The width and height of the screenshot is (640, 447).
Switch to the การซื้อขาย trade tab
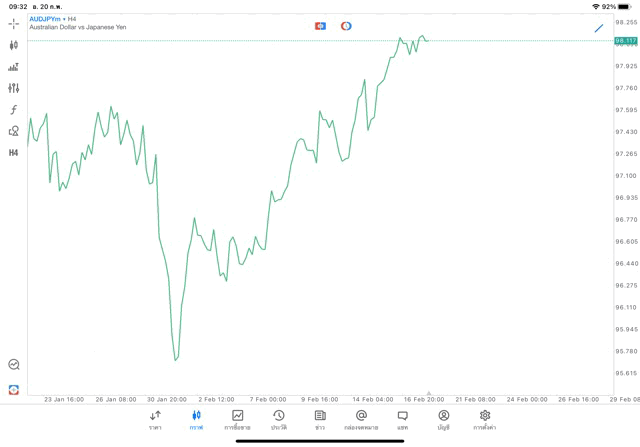[x=237, y=419]
